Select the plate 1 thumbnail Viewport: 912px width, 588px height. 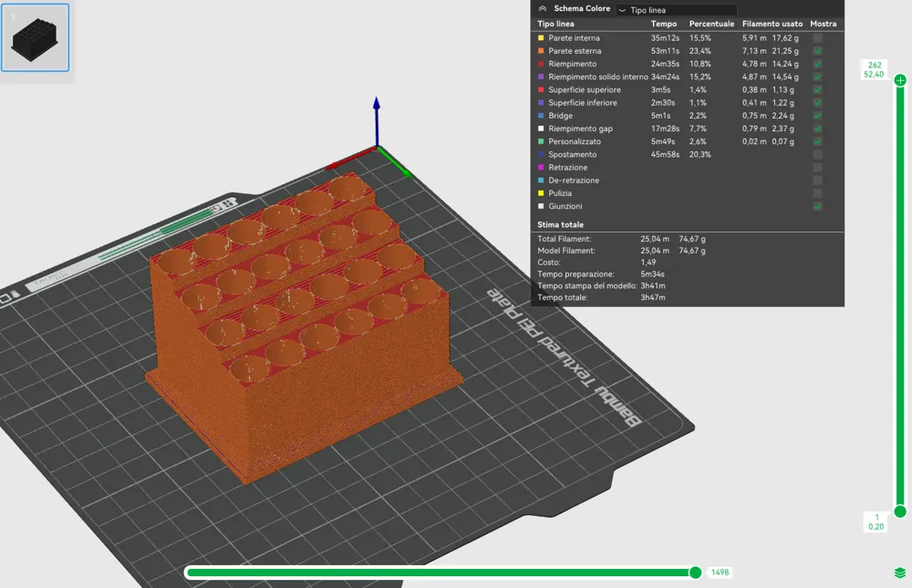[x=35, y=37]
